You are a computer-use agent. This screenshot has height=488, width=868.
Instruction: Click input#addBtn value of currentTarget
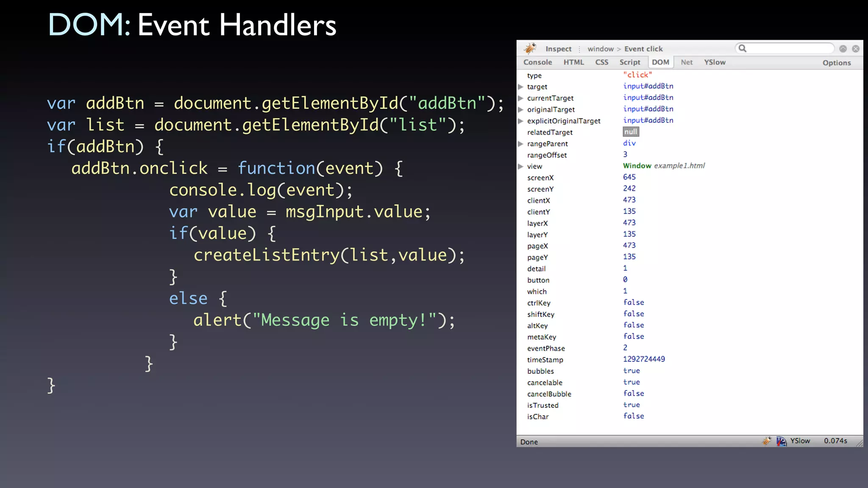[x=648, y=97]
